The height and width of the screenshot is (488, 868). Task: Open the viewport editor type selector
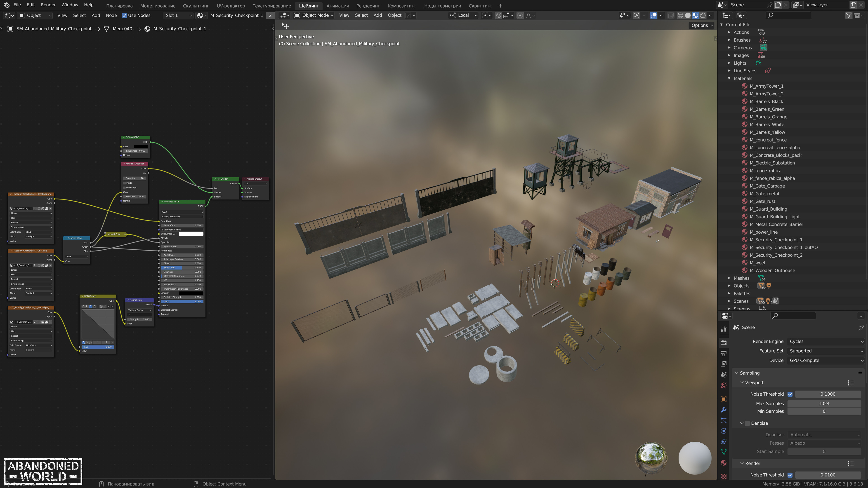click(x=284, y=16)
